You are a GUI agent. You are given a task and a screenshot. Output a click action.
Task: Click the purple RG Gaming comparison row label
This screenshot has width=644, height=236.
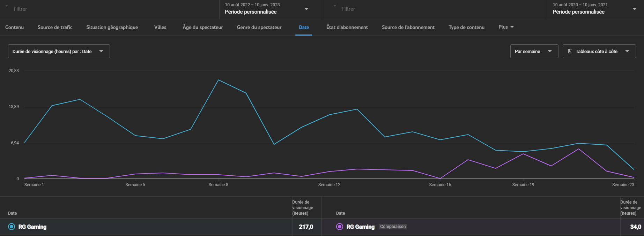coord(361,227)
